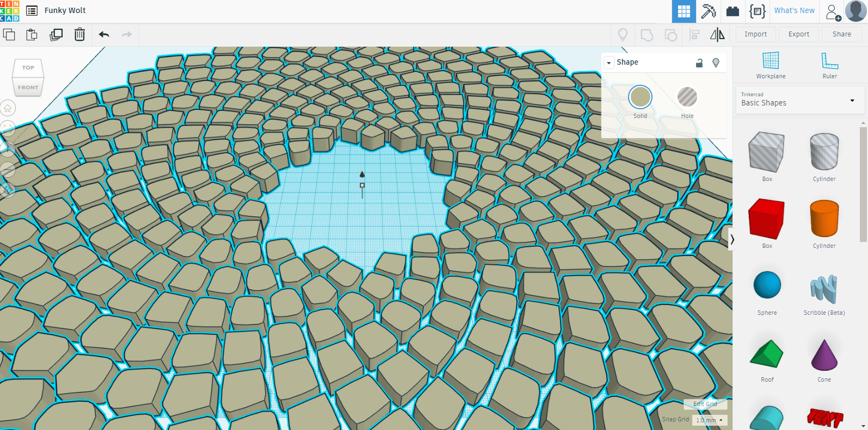Pick the teal Round Roof shape
This screenshot has width=868, height=430.
pos(767,418)
